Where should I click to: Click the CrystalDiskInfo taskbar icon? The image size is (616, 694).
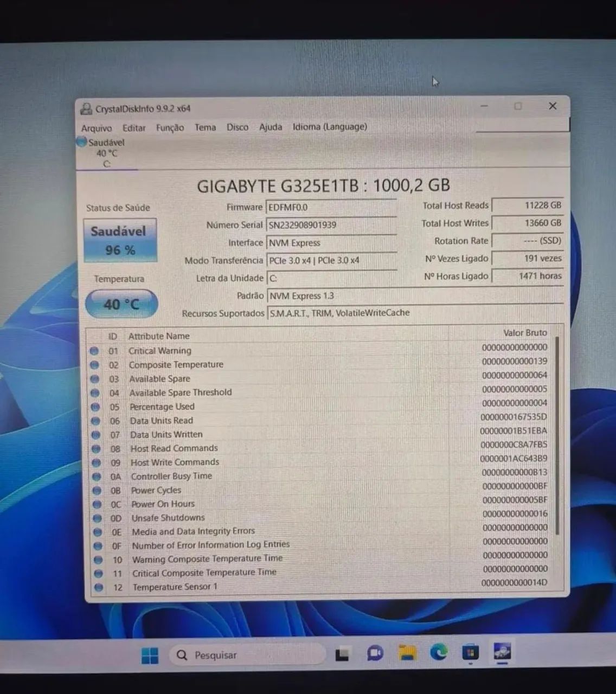point(503,652)
